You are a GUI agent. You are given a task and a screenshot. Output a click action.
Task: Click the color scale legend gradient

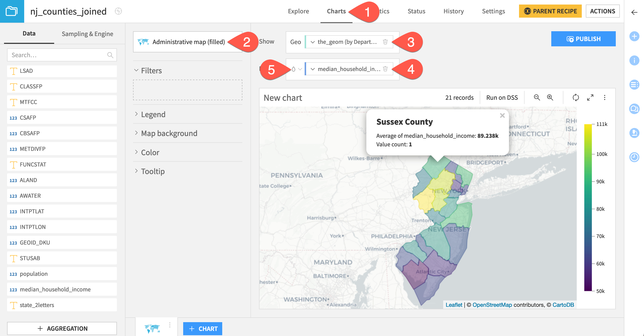(x=589, y=208)
